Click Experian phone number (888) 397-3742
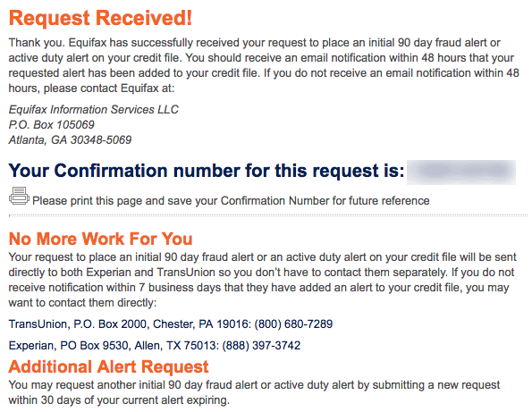The image size is (532, 412). click(x=261, y=346)
